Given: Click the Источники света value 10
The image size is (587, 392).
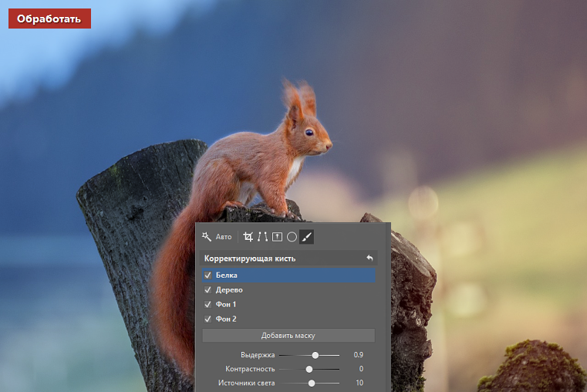Looking at the screenshot, I should [x=359, y=383].
